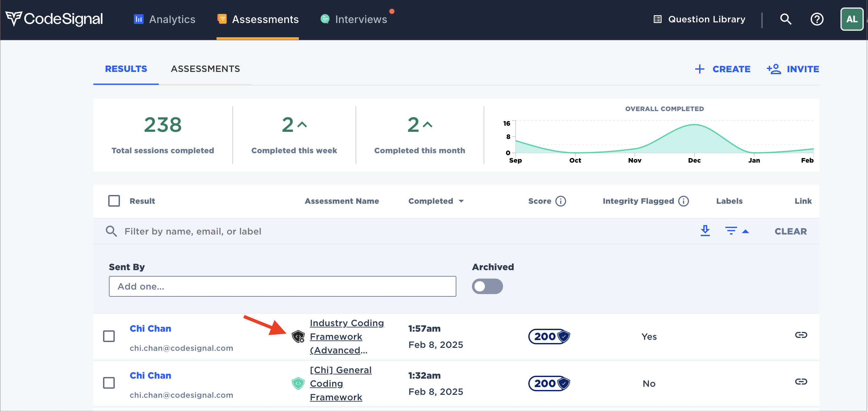The height and width of the screenshot is (412, 868).
Task: Switch to the RESULTS tab
Action: click(126, 69)
